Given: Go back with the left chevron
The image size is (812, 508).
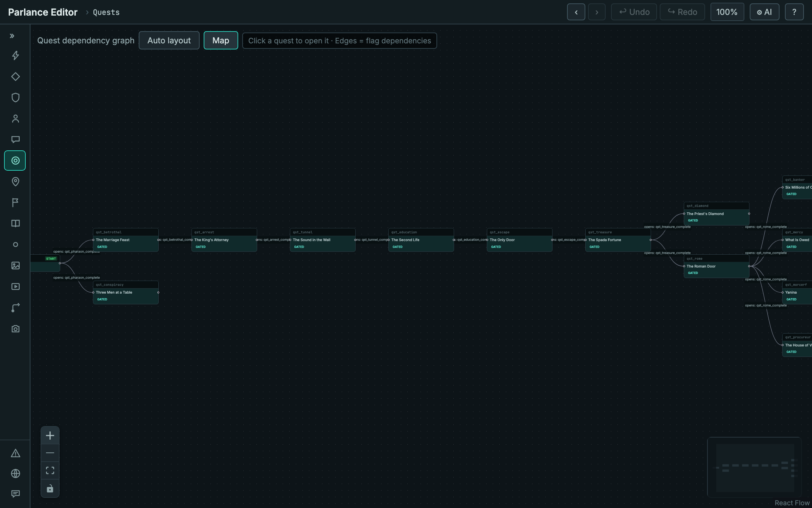Looking at the screenshot, I should coord(576,12).
